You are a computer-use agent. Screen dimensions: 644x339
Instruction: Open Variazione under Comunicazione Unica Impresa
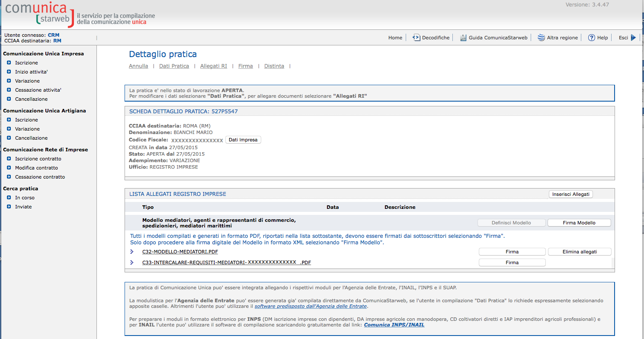tap(27, 81)
